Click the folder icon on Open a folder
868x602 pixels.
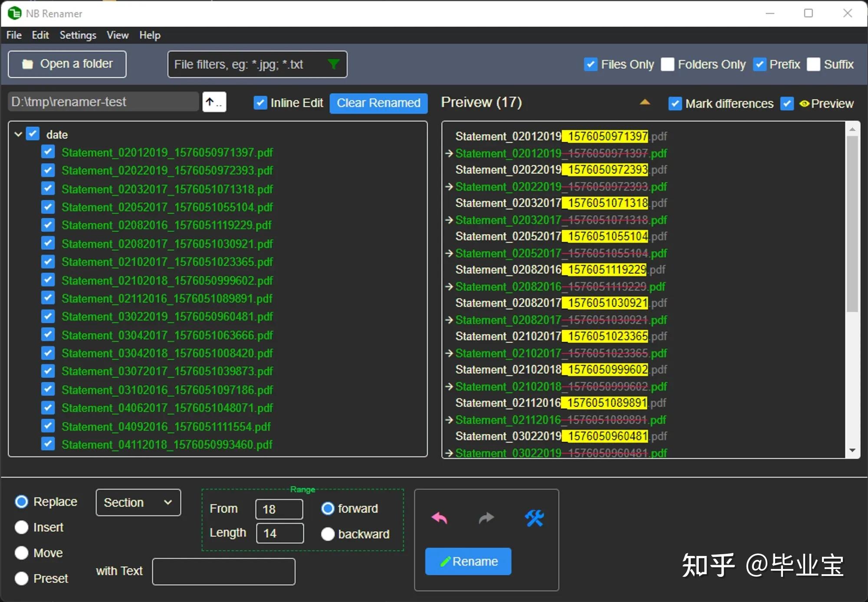(x=28, y=63)
